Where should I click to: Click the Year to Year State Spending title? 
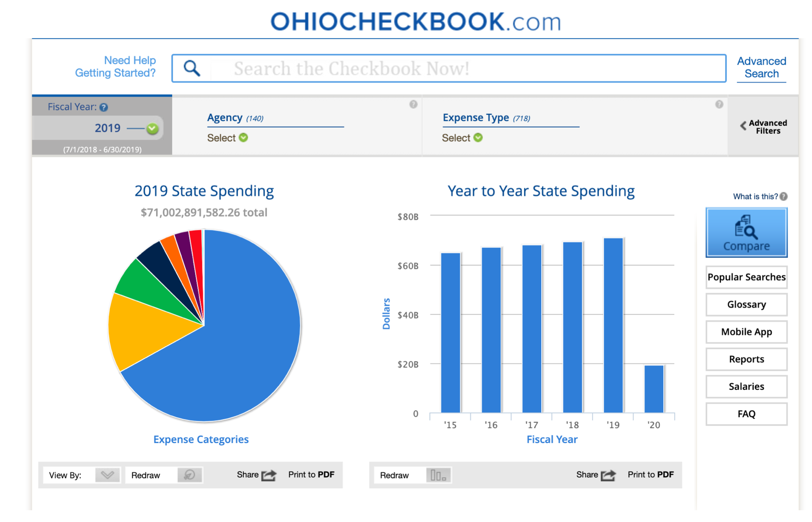pos(541,191)
